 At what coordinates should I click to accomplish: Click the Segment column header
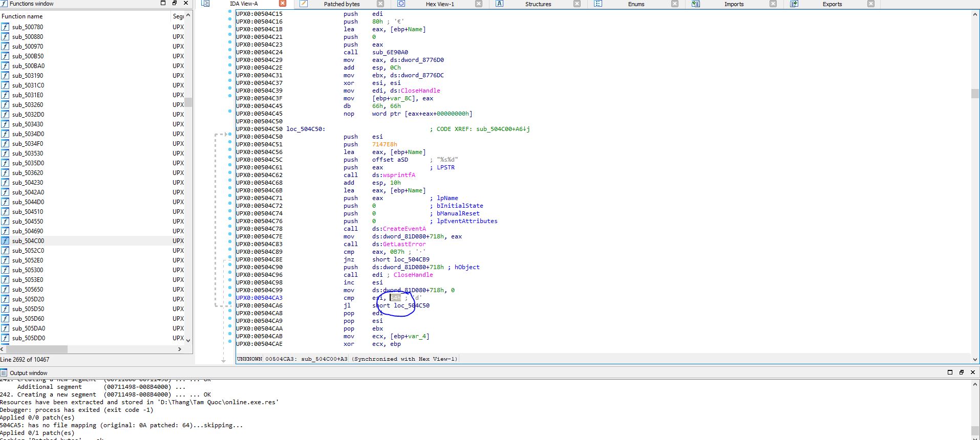pos(178,16)
